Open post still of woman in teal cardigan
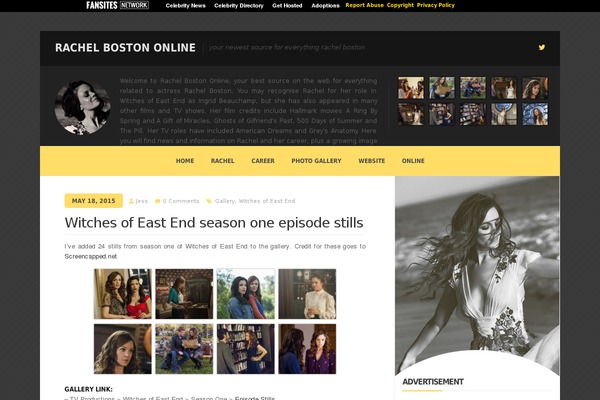 (x=184, y=294)
